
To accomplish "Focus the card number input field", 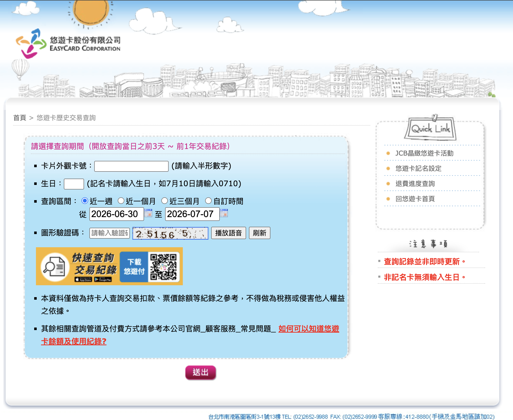I will point(131,166).
